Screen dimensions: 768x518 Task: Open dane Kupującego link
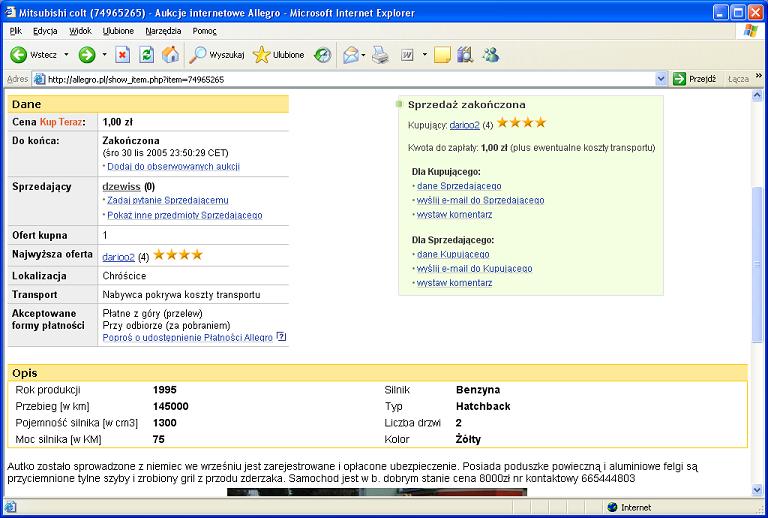click(453, 254)
